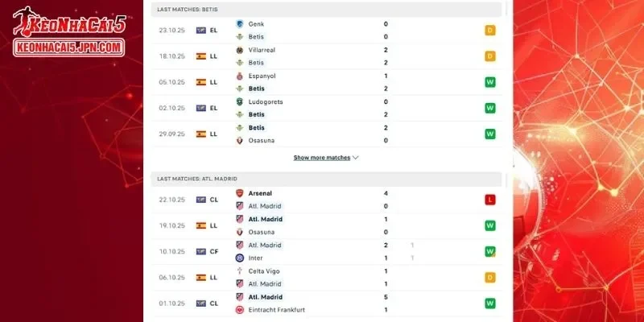The height and width of the screenshot is (322, 644).
Task: Click the D badge for Genk match
Action: [489, 31]
